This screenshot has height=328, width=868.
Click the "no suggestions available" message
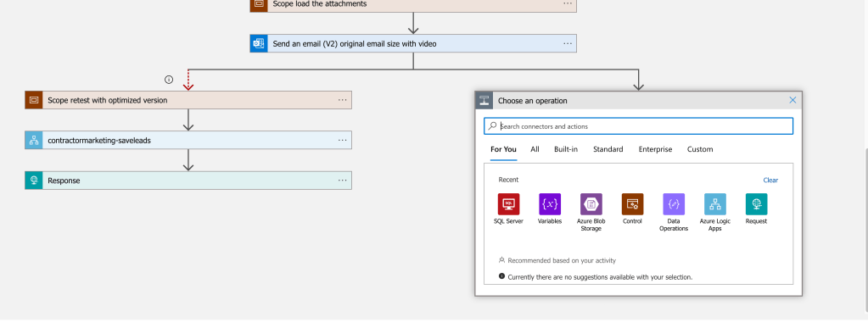pyautogui.click(x=600, y=277)
